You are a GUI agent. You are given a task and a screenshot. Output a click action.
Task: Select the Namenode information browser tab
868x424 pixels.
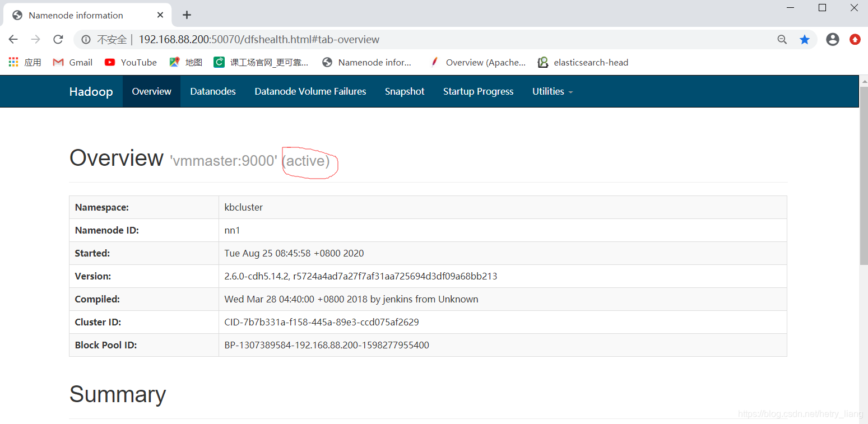pyautogui.click(x=87, y=15)
